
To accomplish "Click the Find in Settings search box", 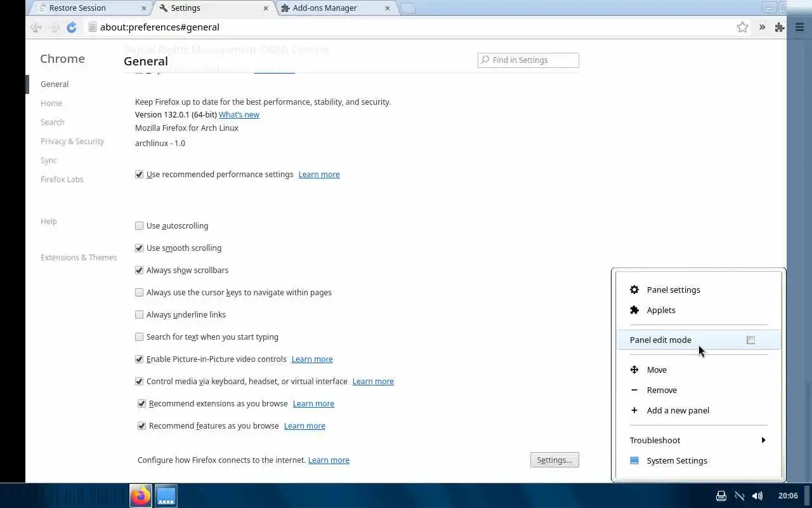I will (528, 60).
